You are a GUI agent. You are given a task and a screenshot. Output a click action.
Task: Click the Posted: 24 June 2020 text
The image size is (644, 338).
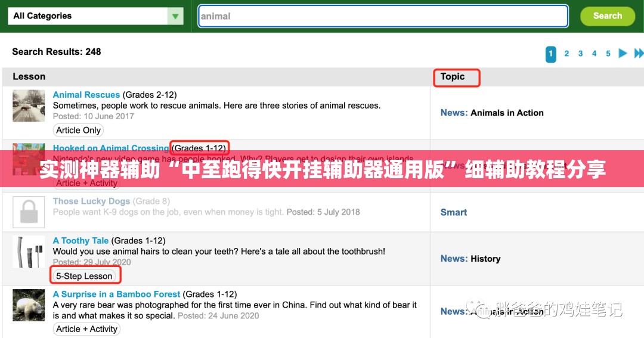pos(218,316)
